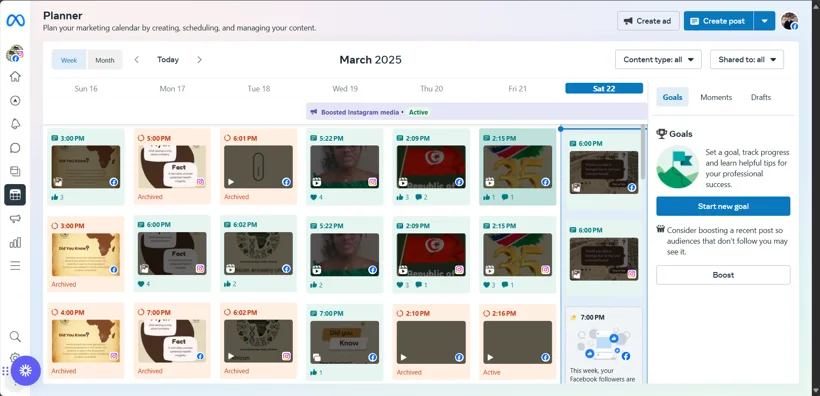Open Sun 4:00 PM archived Instagram post

click(x=86, y=341)
